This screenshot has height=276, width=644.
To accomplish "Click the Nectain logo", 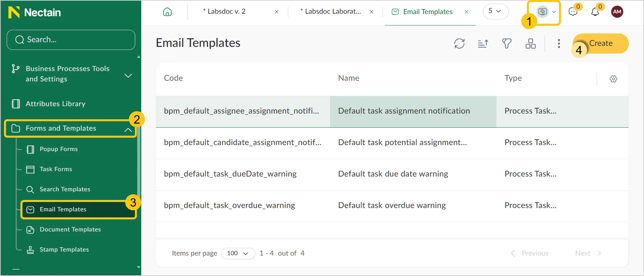I will pos(34,12).
